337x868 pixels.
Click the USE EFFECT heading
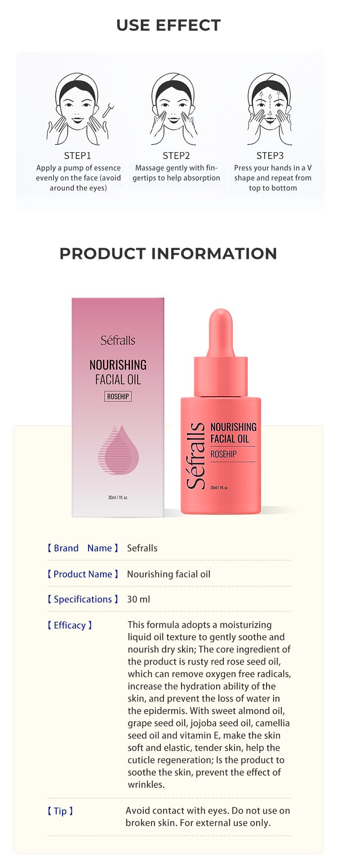click(168, 25)
